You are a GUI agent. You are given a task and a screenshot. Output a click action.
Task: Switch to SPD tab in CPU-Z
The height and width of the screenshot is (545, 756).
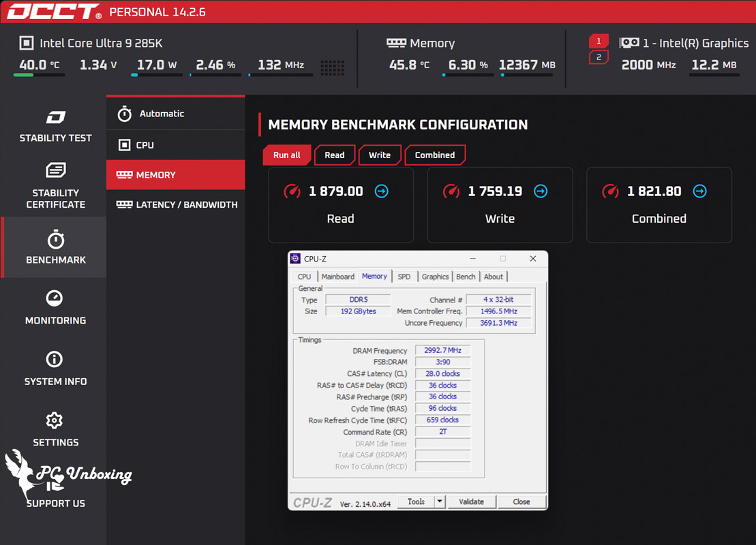[x=404, y=277]
